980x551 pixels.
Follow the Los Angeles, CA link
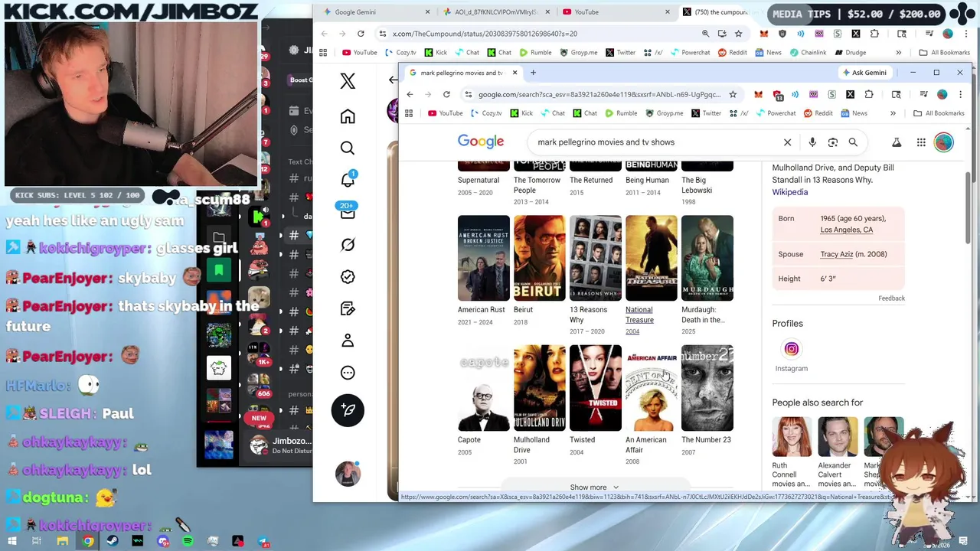[846, 230]
